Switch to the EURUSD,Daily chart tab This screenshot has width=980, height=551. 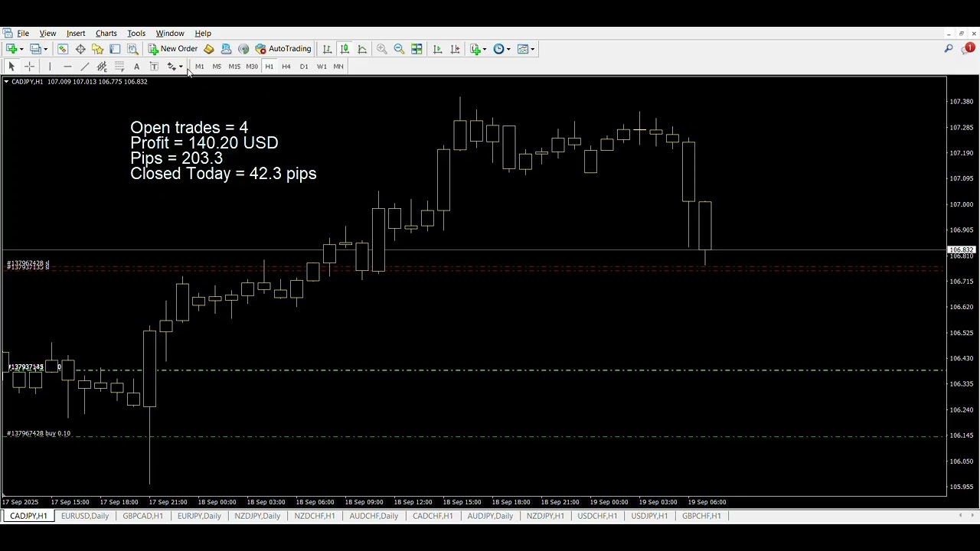(85, 516)
